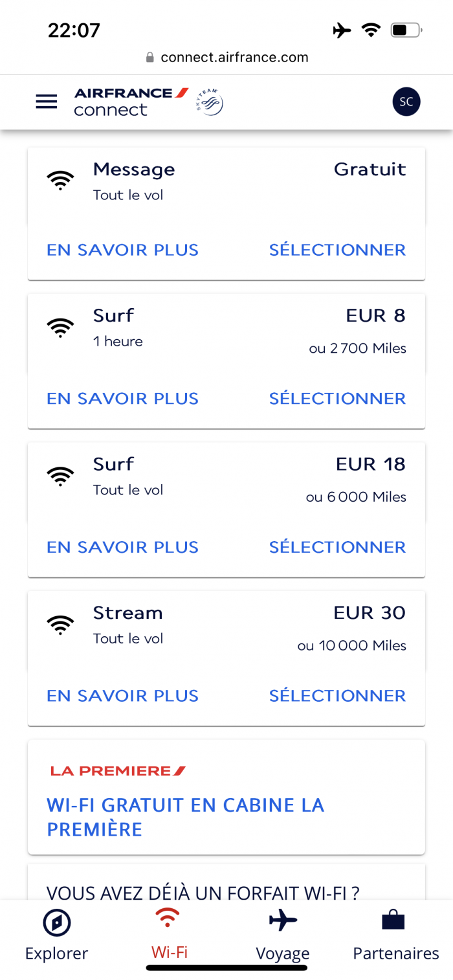453x980 pixels.
Task: Select the Stream EUR 30 plan
Action: [x=337, y=696]
